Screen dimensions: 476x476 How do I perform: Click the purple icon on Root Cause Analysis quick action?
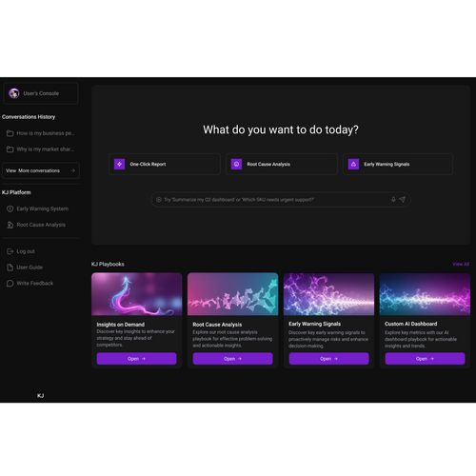coord(236,164)
